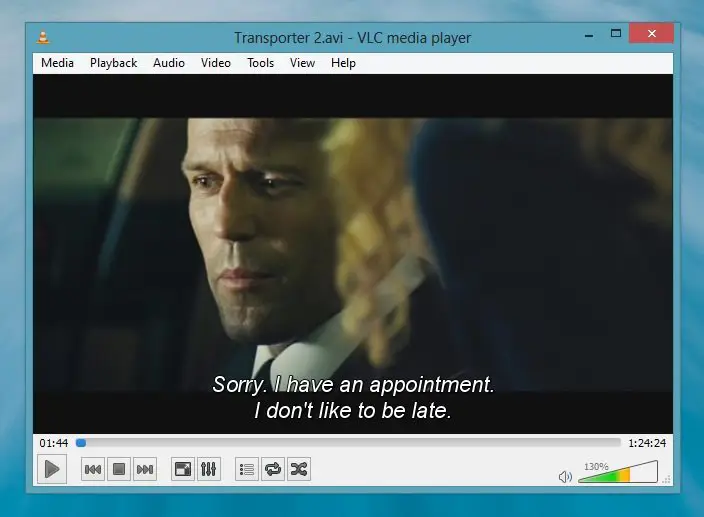704x517 pixels.
Task: Close the VLC media player window
Action: pos(651,33)
